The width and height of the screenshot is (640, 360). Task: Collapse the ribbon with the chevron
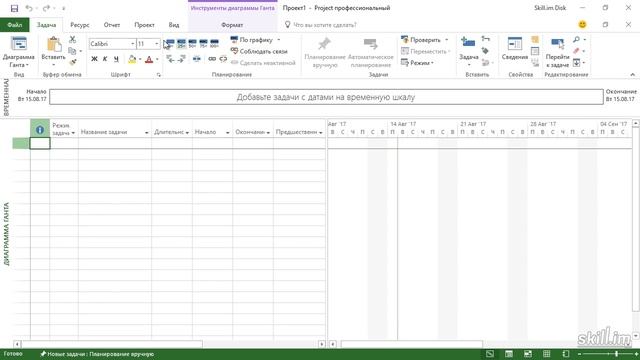pos(632,75)
